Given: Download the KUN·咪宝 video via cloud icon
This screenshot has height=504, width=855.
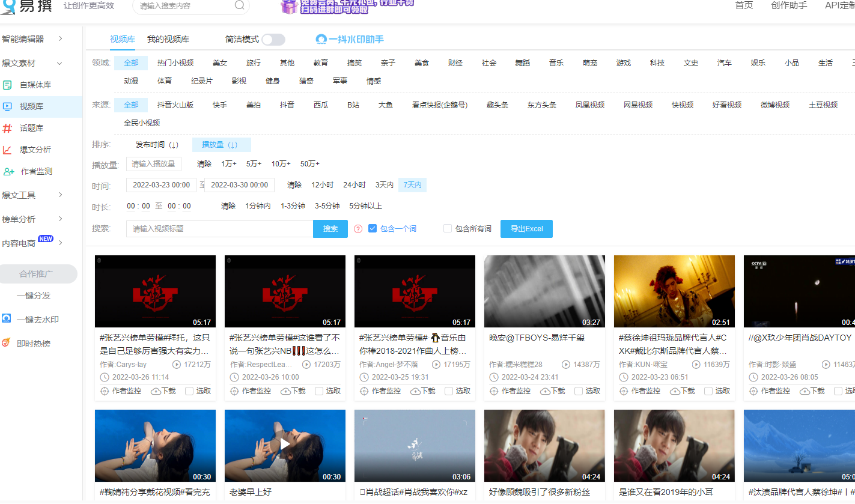Looking at the screenshot, I should (x=675, y=391).
